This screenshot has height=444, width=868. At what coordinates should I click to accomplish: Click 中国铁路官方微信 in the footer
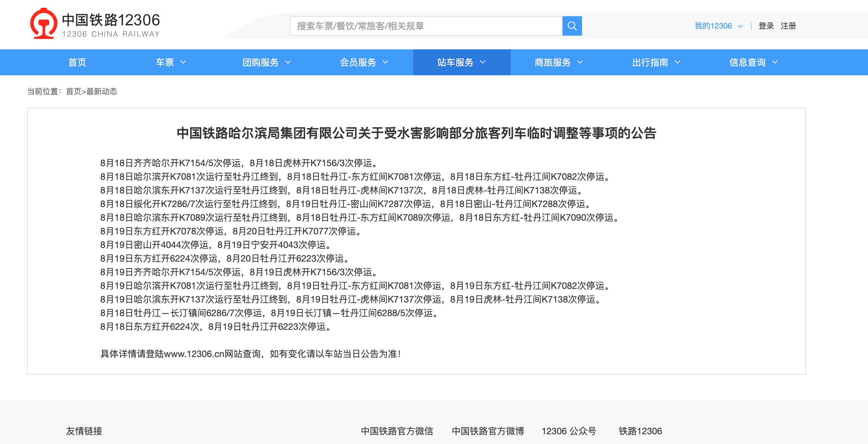pyautogui.click(x=397, y=431)
